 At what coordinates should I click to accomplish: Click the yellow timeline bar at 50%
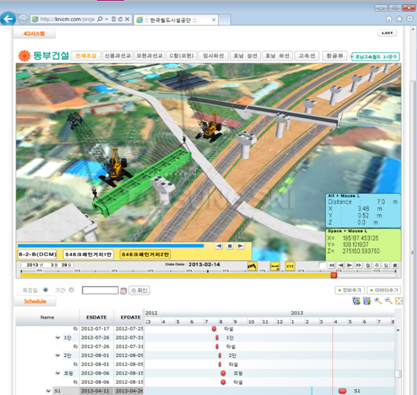(189, 275)
